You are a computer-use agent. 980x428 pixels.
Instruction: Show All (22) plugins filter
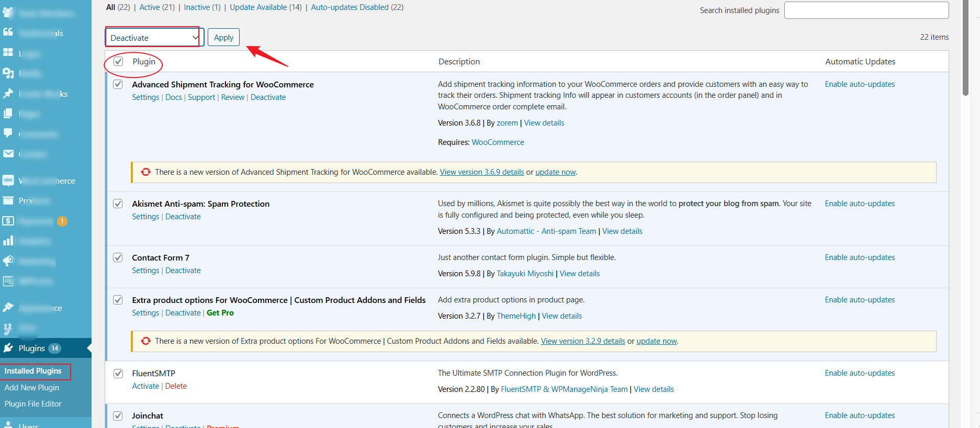(x=118, y=7)
